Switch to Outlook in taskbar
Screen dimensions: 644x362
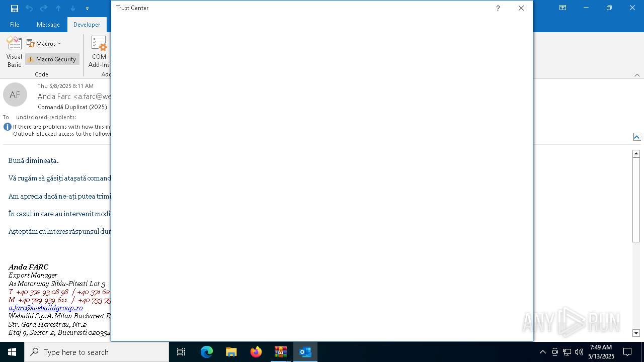[x=305, y=352]
